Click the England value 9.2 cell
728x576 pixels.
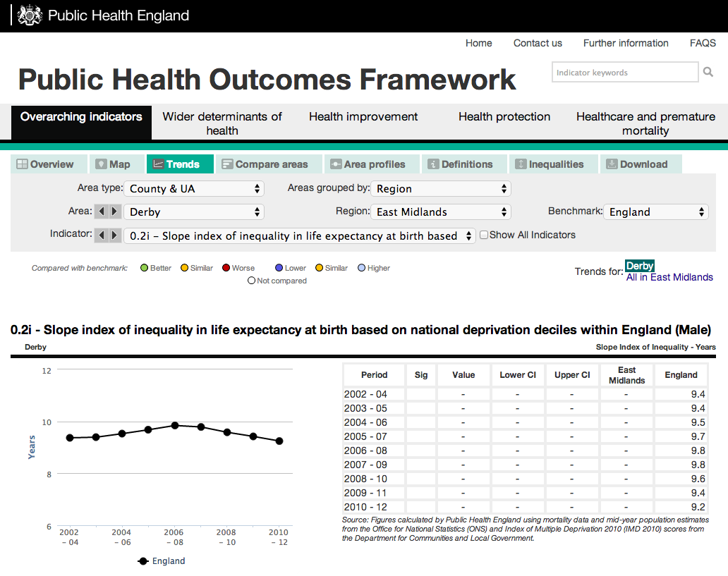(681, 507)
